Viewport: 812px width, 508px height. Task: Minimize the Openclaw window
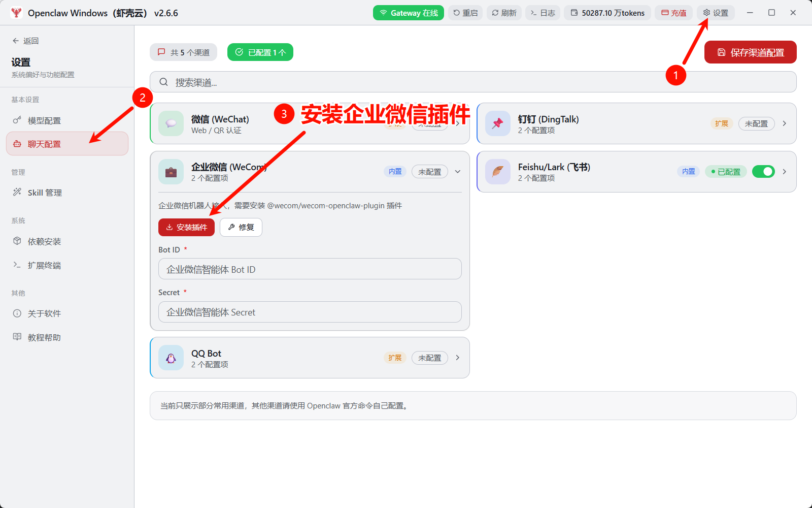coord(750,13)
